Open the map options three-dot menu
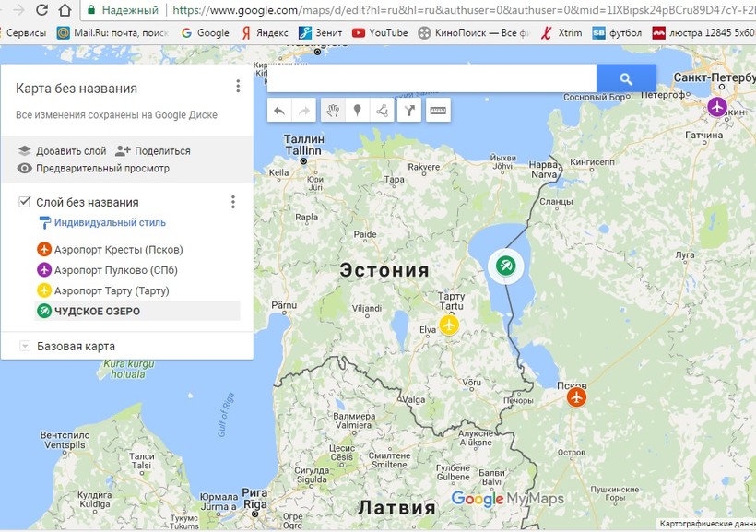The width and height of the screenshot is (756, 532). click(238, 87)
